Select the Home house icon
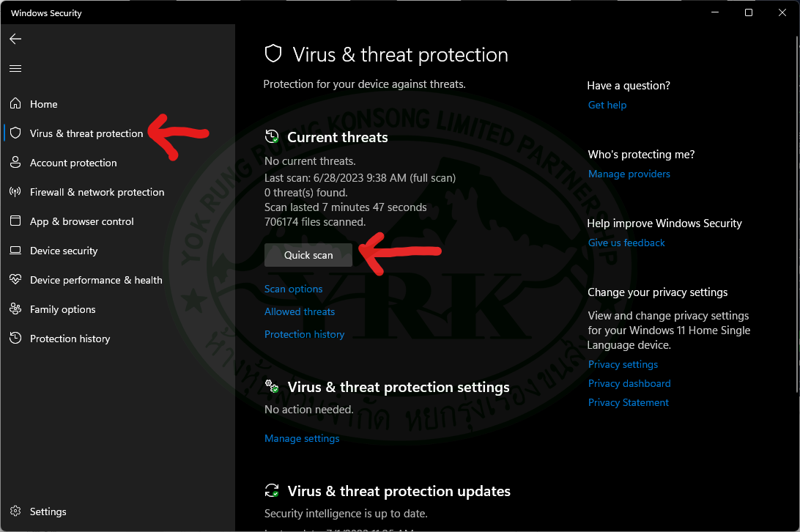This screenshot has height=532, width=800. [15, 103]
